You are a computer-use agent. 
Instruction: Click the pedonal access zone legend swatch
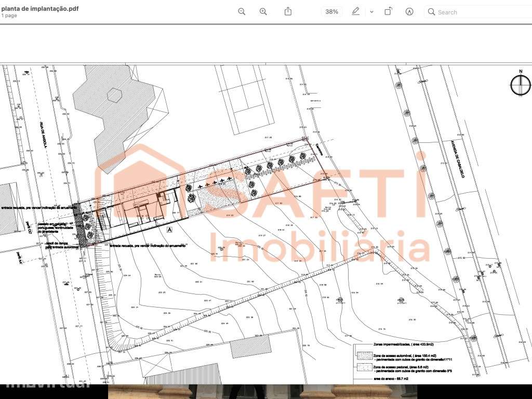click(364, 368)
